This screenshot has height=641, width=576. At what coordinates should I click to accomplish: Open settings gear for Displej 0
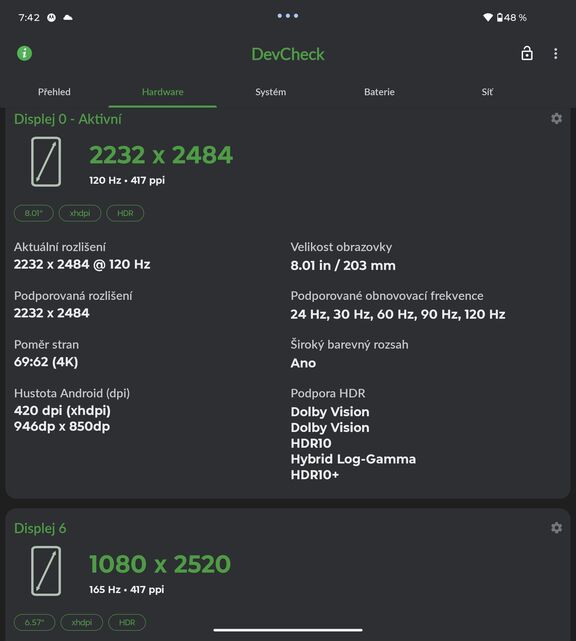coord(556,119)
